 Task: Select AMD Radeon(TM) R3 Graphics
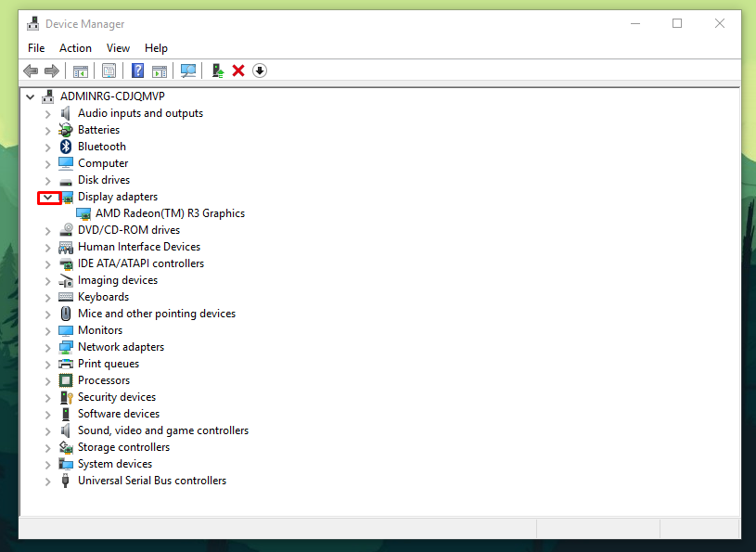coord(170,213)
